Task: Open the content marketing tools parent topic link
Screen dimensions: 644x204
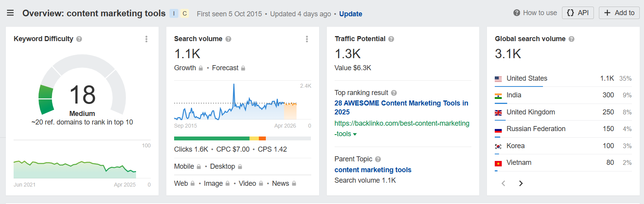Action: tap(373, 170)
